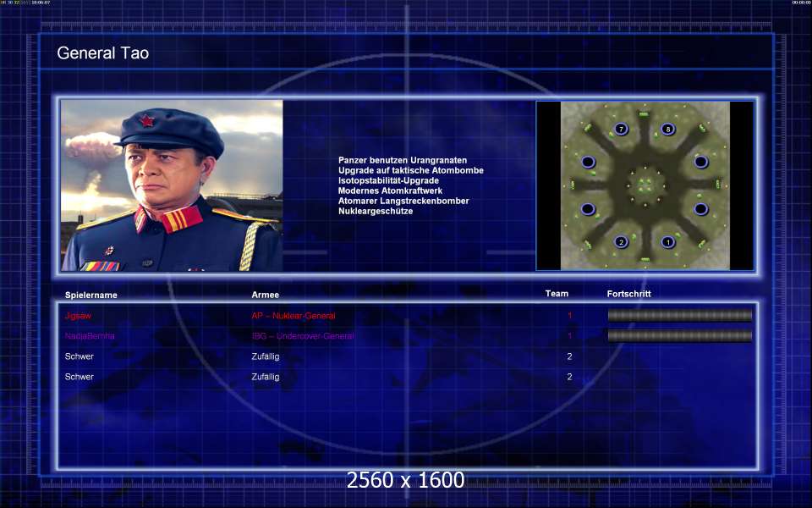Click the Fortschritt column header
Image resolution: width=812 pixels, height=508 pixels.
pos(629,295)
